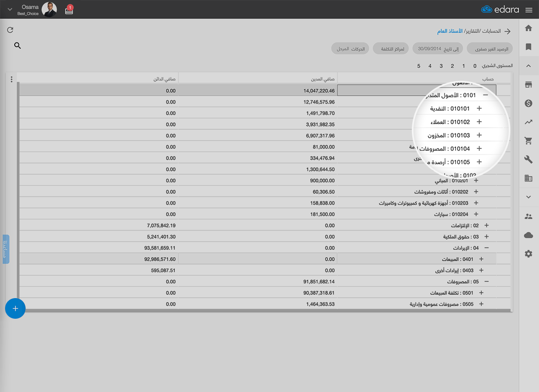Click the home icon in the sidebar
This screenshot has width=539, height=392.
[528, 28]
